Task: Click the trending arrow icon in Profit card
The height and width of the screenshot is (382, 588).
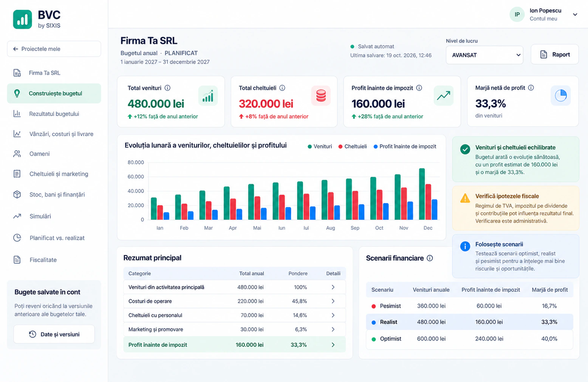Action: pyautogui.click(x=444, y=96)
